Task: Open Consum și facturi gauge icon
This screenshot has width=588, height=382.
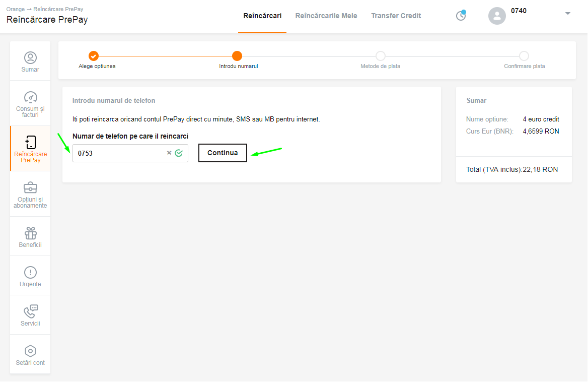Action: (30, 97)
